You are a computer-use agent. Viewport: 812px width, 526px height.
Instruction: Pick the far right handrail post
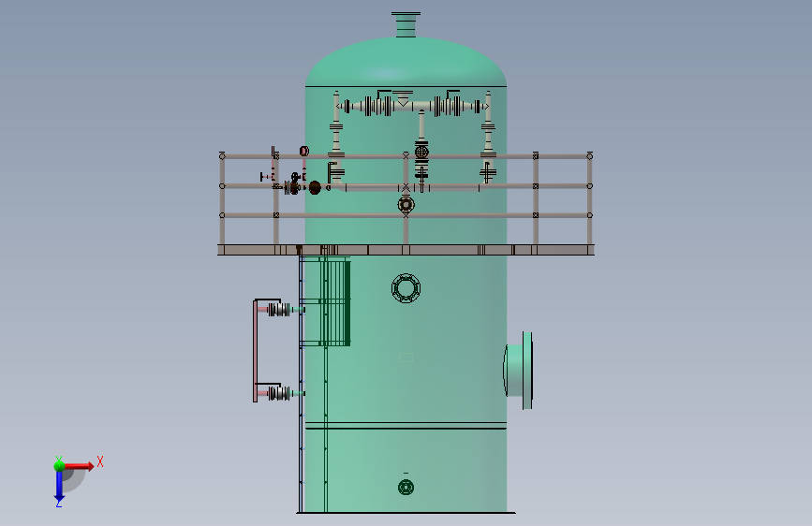pyautogui.click(x=590, y=199)
